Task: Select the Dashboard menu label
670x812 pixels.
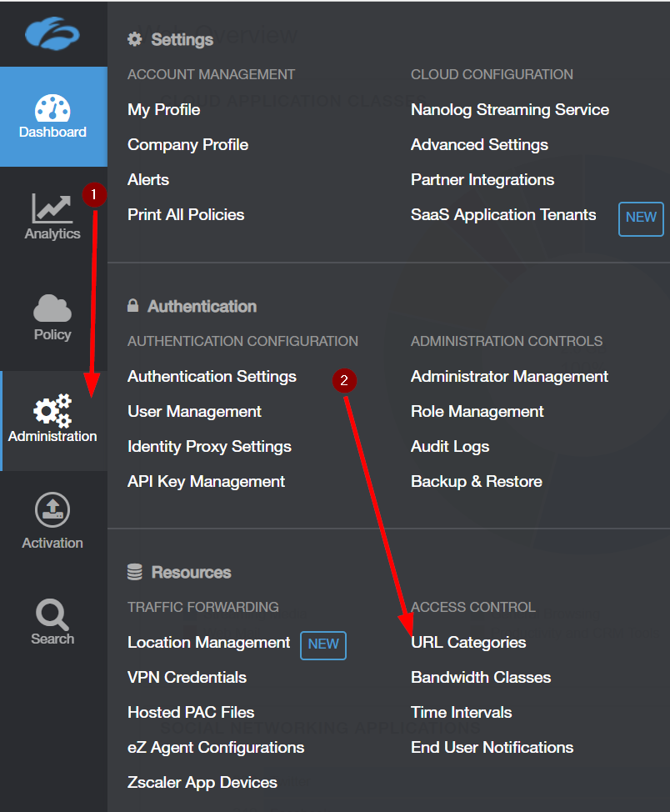Action: [x=52, y=132]
